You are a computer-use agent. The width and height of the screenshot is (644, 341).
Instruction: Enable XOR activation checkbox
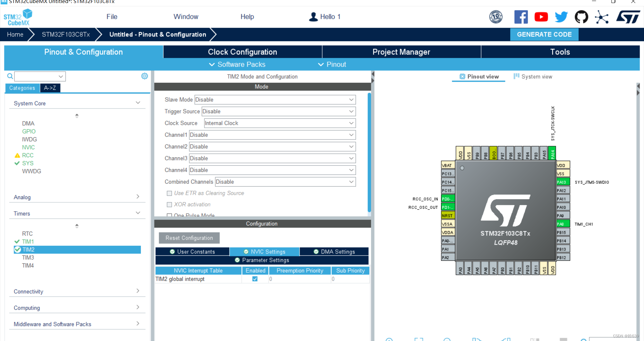(x=169, y=205)
